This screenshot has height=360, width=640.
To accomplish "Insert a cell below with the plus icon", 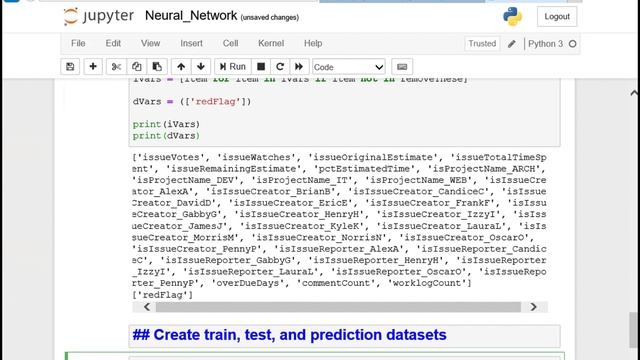I will pyautogui.click(x=93, y=67).
